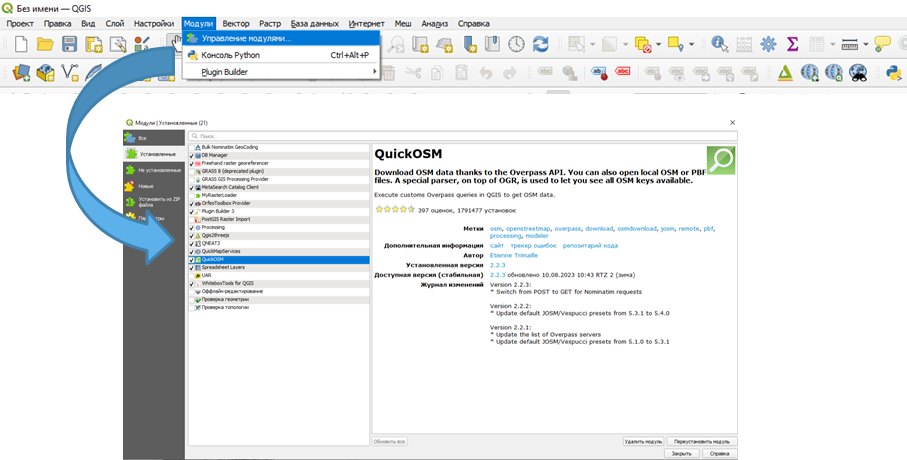
Task: Expand the Plugin Builder submenu arrow
Action: 374,72
